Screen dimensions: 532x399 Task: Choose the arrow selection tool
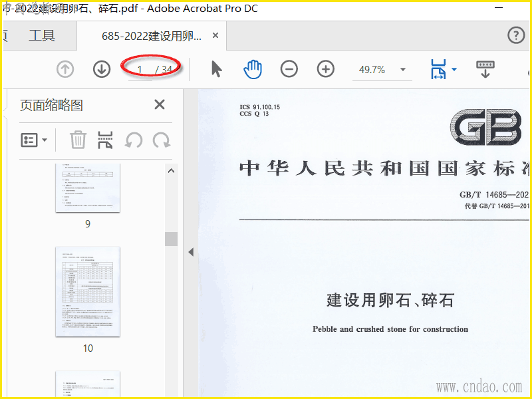click(217, 69)
